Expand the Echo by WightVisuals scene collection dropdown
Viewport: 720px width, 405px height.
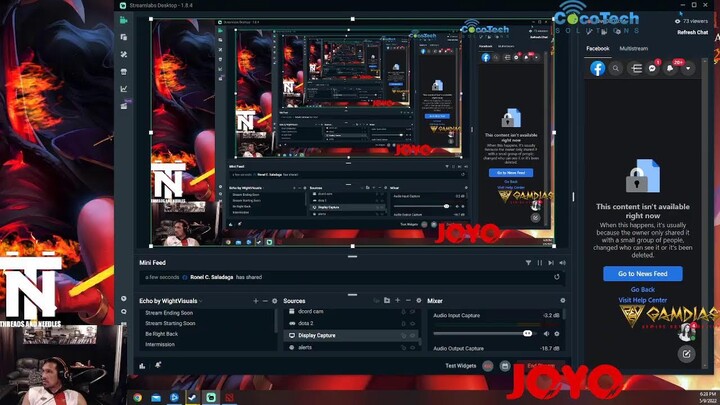point(201,301)
